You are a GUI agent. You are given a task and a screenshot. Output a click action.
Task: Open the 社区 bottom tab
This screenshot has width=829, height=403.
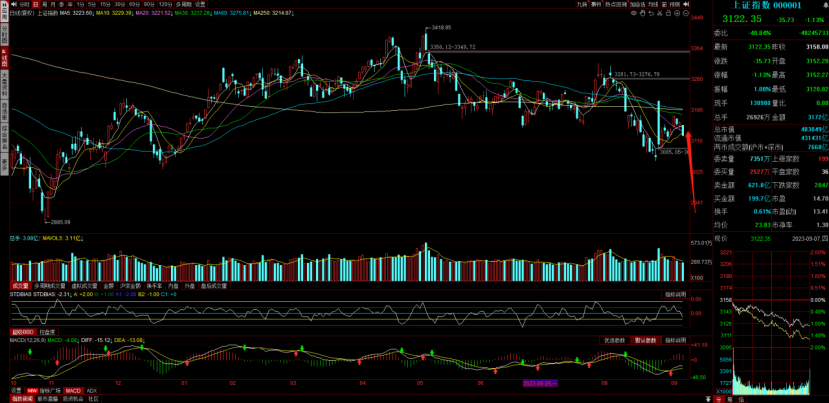coord(94,399)
